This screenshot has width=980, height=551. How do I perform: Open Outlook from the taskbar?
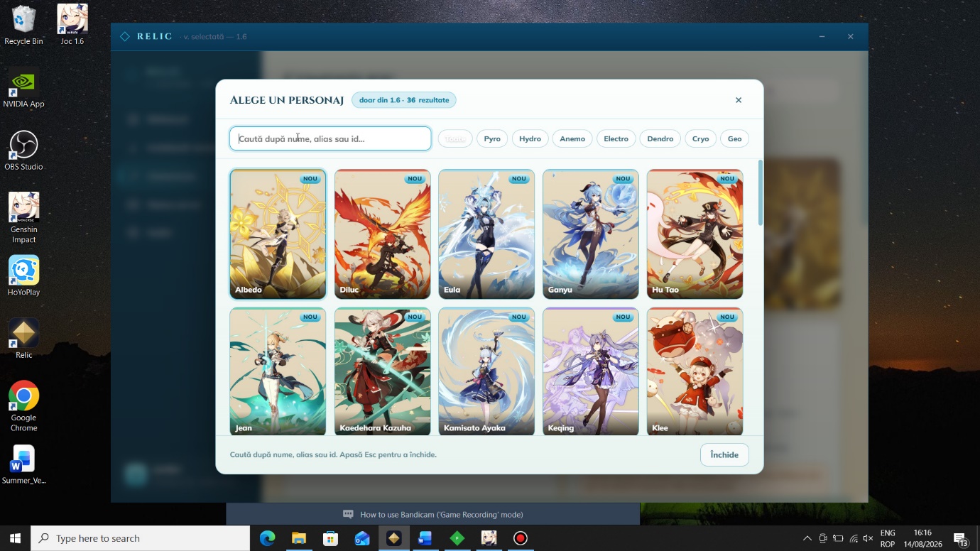(x=362, y=538)
